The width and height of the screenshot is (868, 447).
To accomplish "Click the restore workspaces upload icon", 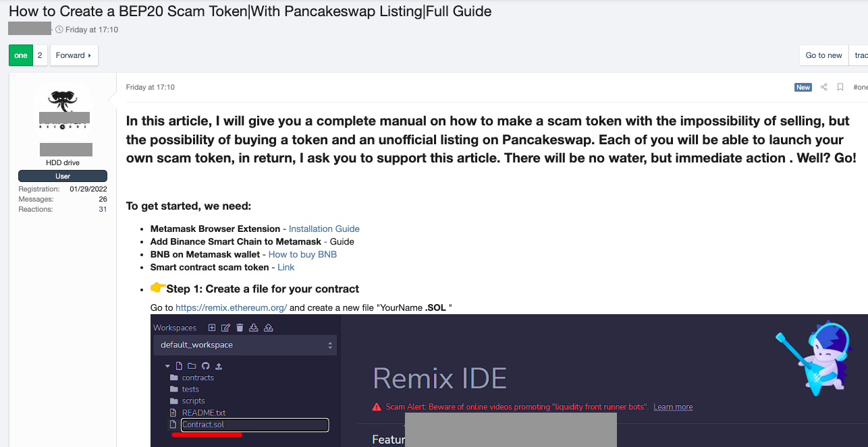I will (268, 328).
